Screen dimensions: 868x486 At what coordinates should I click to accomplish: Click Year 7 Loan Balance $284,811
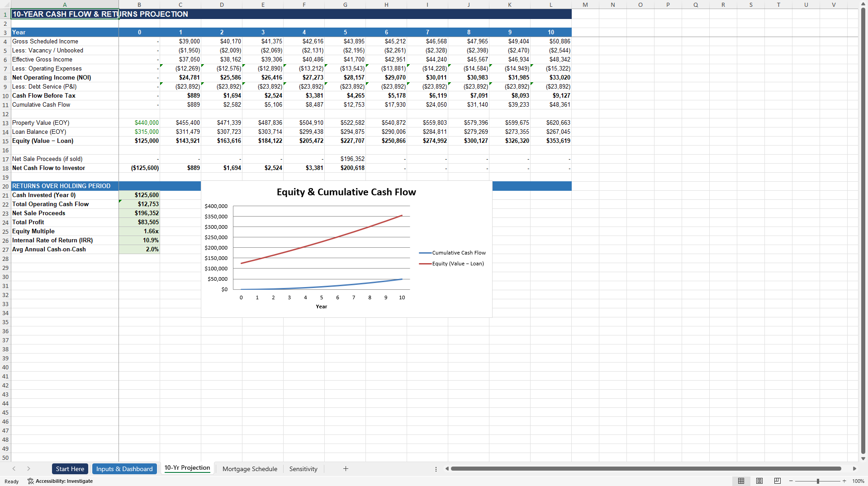(427, 132)
